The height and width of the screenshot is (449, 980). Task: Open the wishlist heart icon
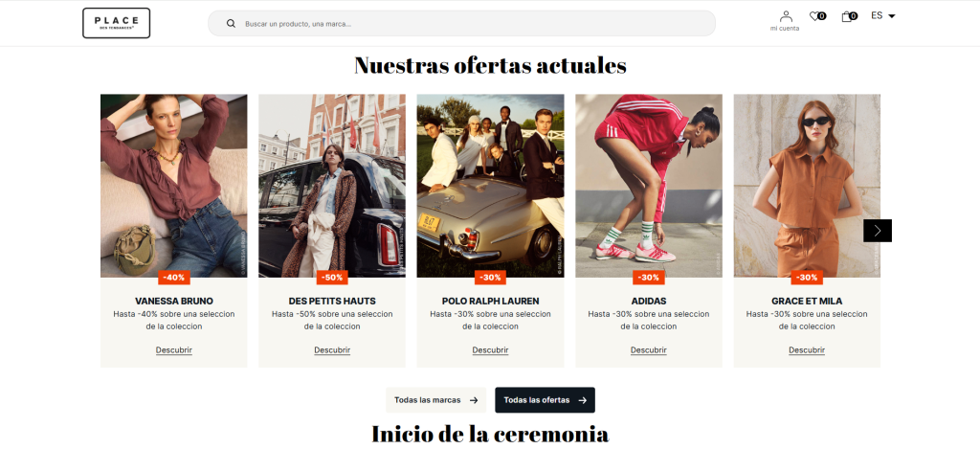[x=817, y=16]
